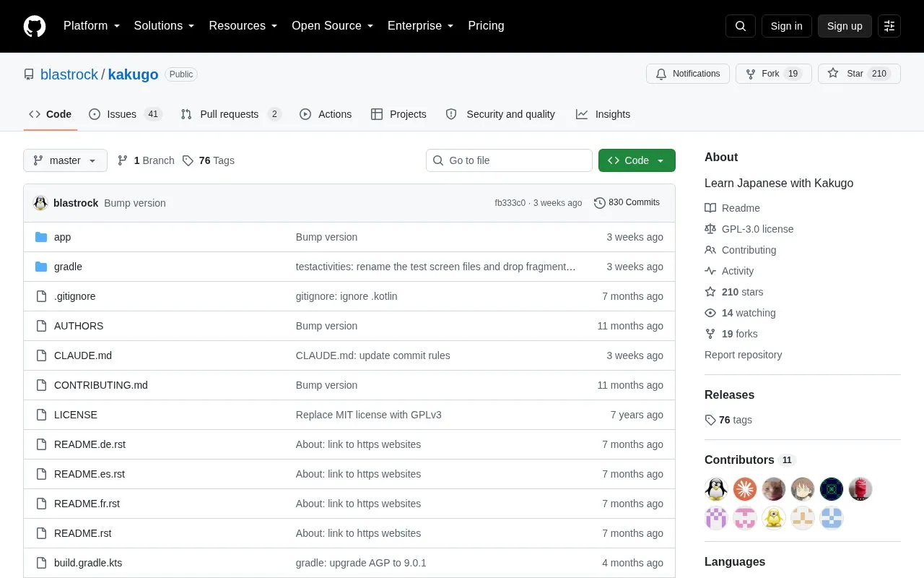Open commit hash fb333c0

point(510,203)
